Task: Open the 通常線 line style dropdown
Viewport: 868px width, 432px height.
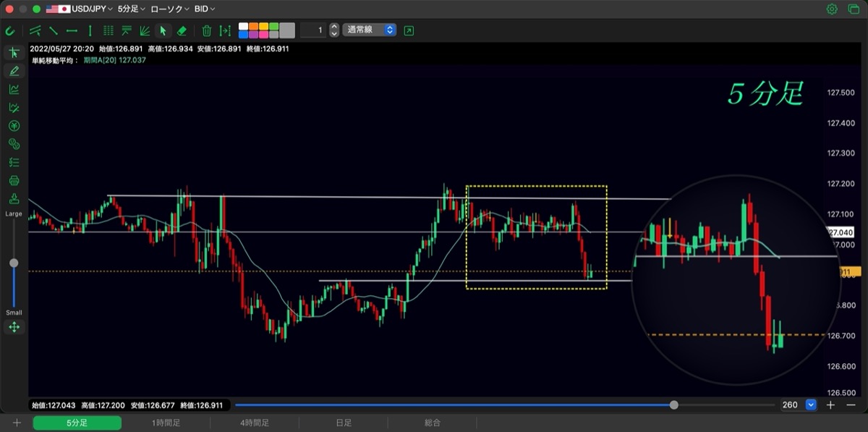Action: (x=370, y=30)
